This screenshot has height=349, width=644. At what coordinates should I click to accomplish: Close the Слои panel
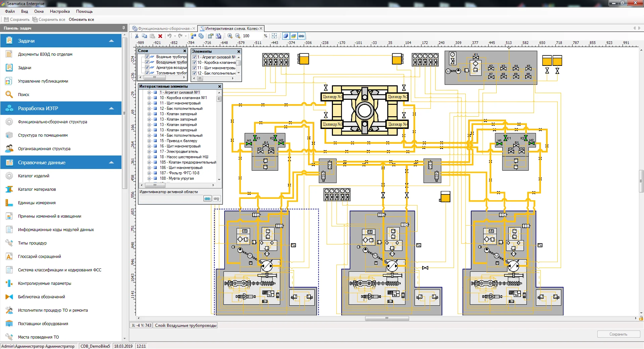click(185, 51)
